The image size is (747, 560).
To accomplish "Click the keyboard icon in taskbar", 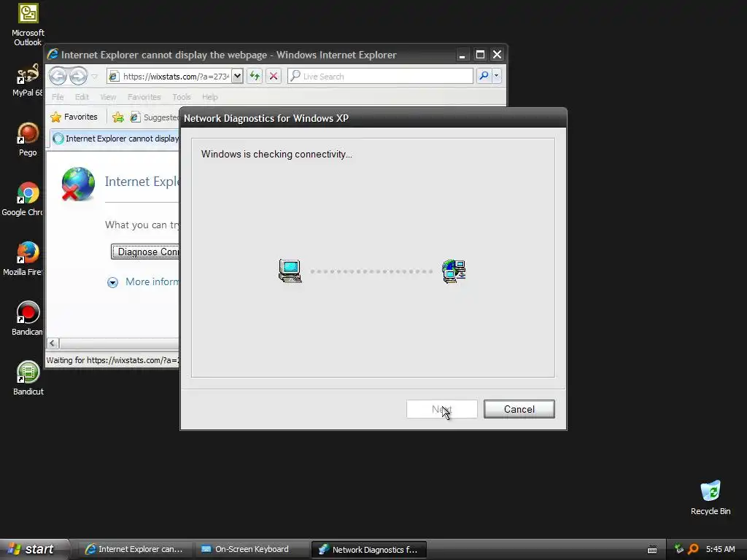I will pyautogui.click(x=652, y=550).
